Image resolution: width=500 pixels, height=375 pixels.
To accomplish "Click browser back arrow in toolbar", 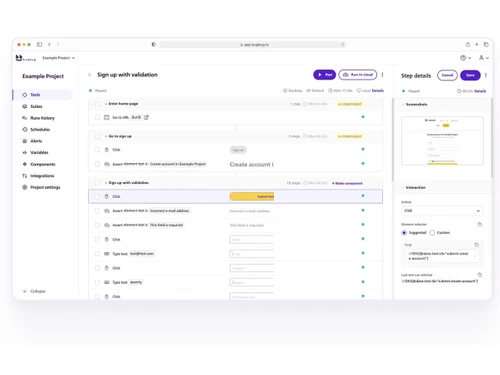I will tap(49, 44).
